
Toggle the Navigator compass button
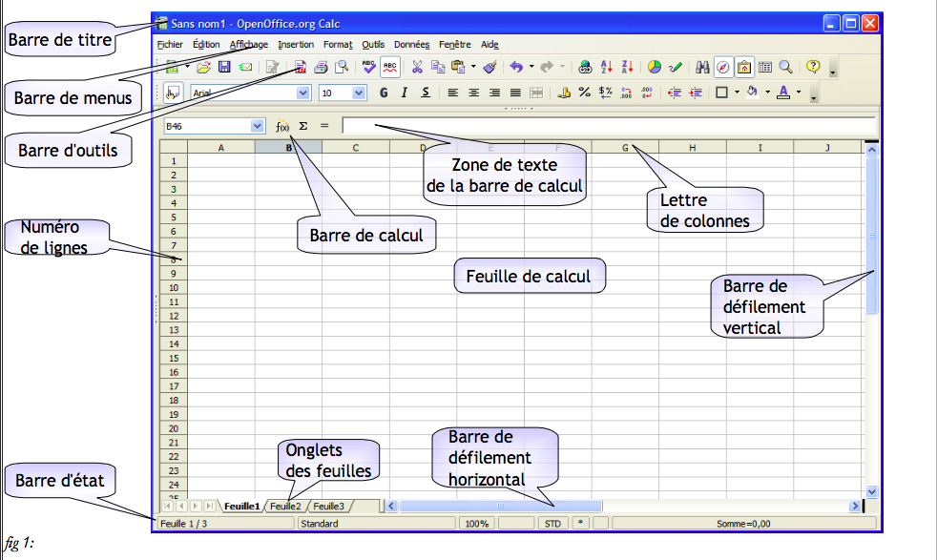723,67
